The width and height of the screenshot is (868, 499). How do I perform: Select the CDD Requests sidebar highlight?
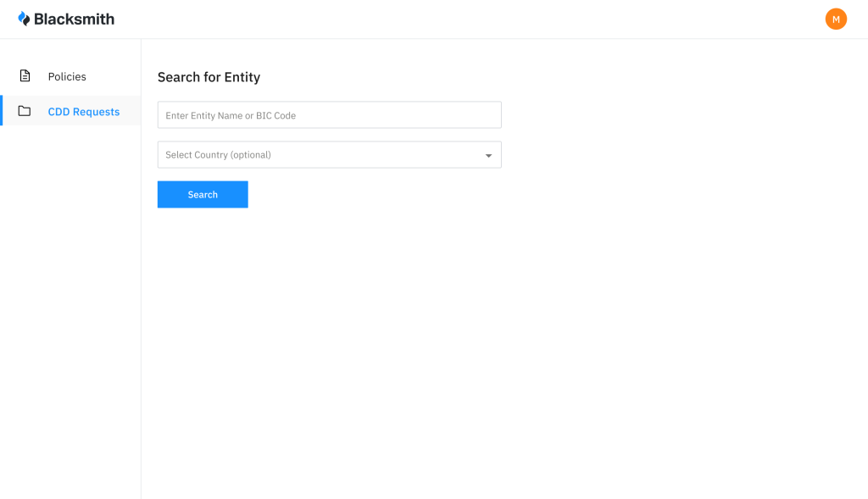(71, 111)
